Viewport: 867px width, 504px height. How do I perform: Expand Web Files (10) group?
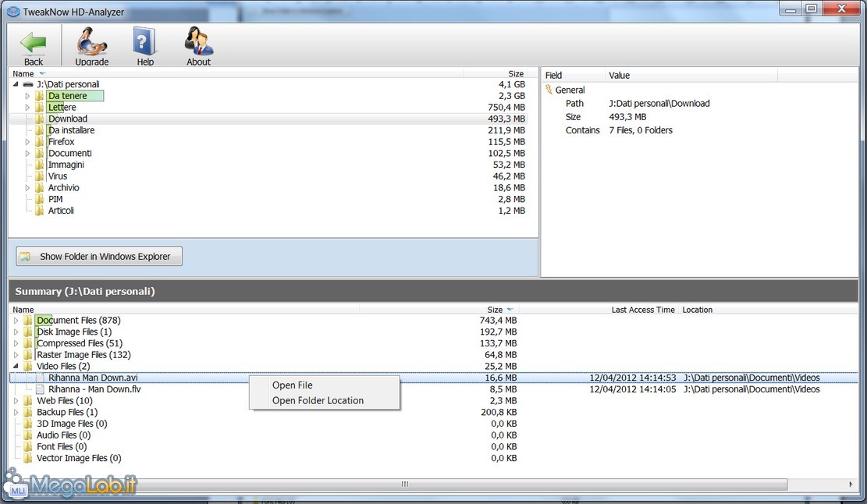click(16, 401)
